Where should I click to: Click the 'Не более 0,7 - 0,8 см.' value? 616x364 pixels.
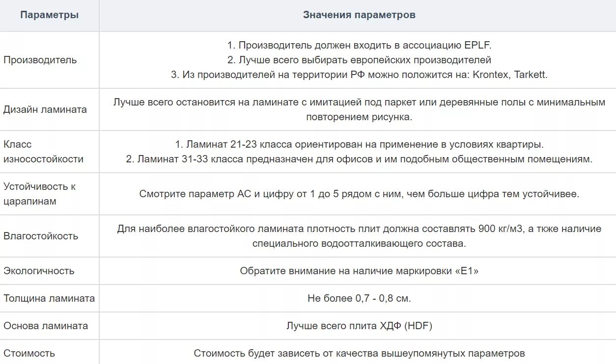(359, 298)
